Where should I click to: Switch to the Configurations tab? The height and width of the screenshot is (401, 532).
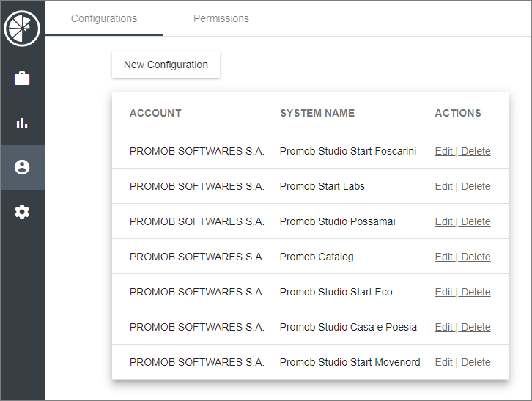tap(104, 18)
